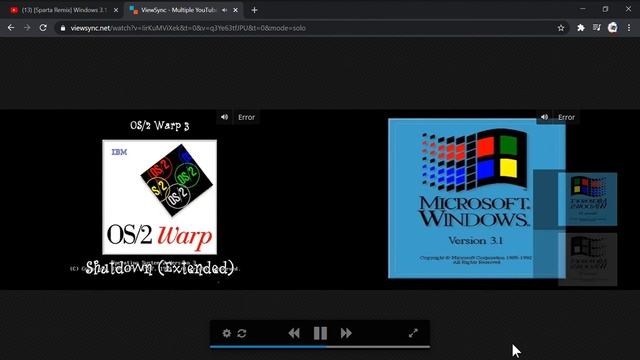
Task: Pause the synced playback
Action: coord(320,333)
